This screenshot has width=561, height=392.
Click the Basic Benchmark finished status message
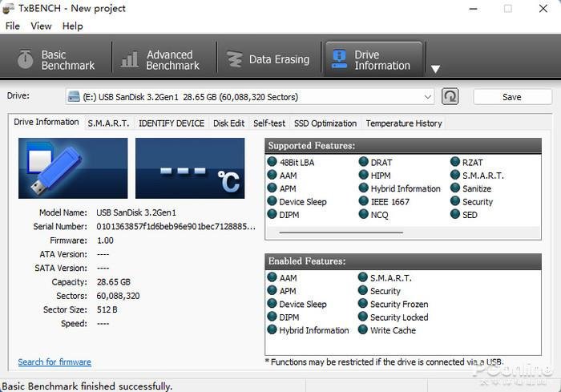[87, 386]
